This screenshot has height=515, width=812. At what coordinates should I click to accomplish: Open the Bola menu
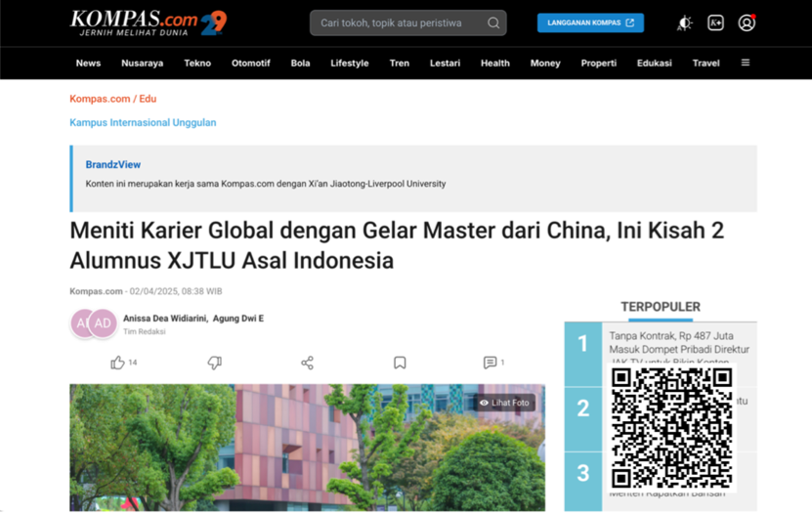(300, 64)
